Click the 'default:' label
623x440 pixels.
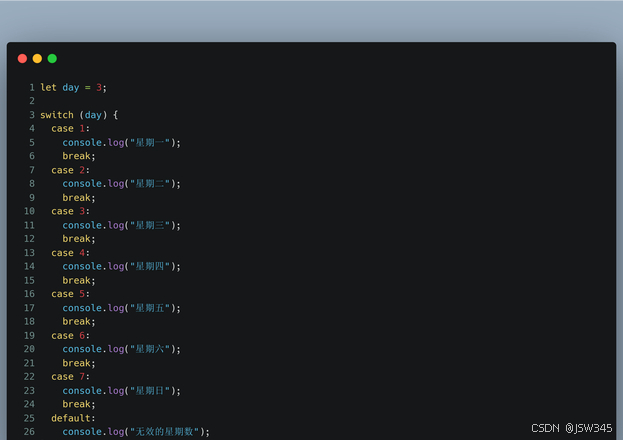(74, 419)
